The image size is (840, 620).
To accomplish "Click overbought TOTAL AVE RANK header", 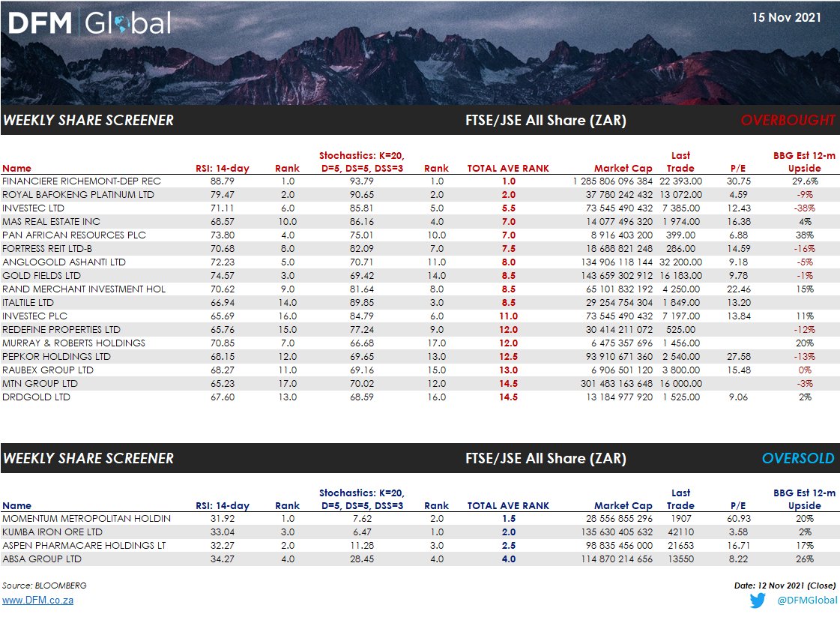I will tap(508, 168).
